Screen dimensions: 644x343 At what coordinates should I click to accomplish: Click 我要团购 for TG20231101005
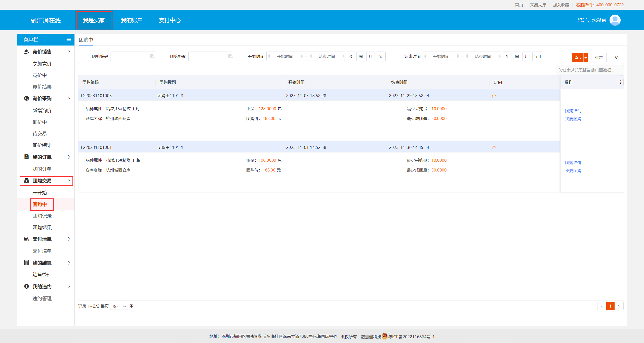(573, 119)
